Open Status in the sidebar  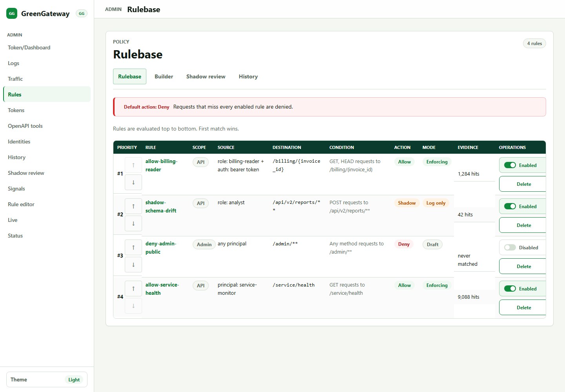coord(47,236)
